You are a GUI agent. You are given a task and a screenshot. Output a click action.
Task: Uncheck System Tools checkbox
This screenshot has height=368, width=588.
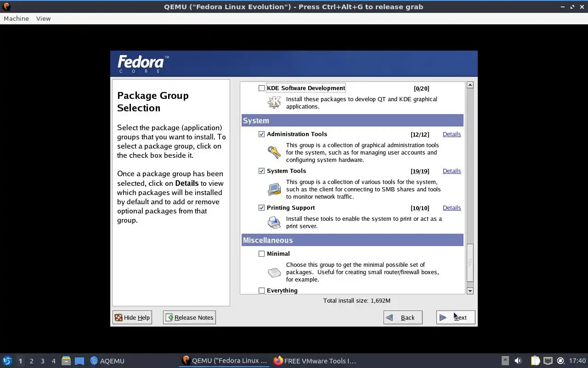(261, 171)
